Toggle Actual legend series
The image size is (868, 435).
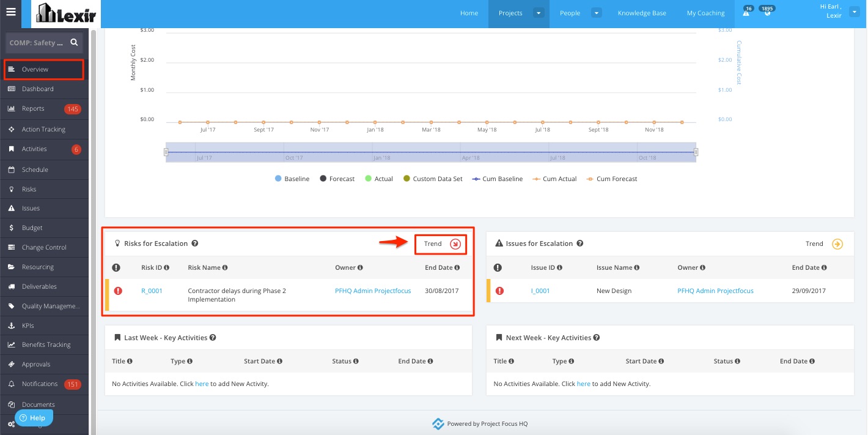click(379, 179)
